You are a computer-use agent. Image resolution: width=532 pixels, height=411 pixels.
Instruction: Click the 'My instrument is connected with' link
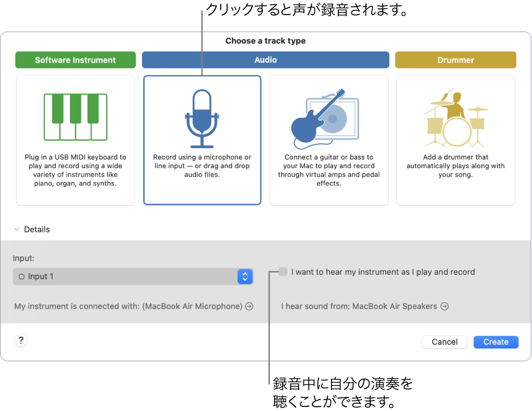click(132, 307)
